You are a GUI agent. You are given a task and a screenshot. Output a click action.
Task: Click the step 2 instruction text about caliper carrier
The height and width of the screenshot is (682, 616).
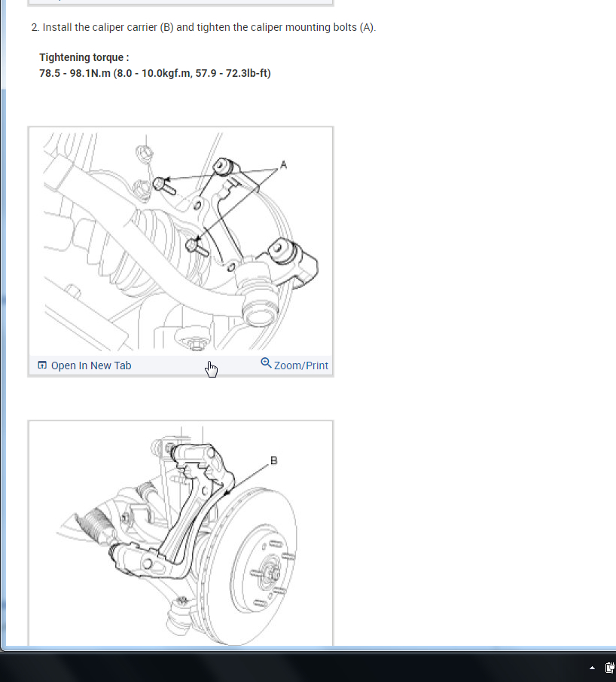click(x=203, y=27)
